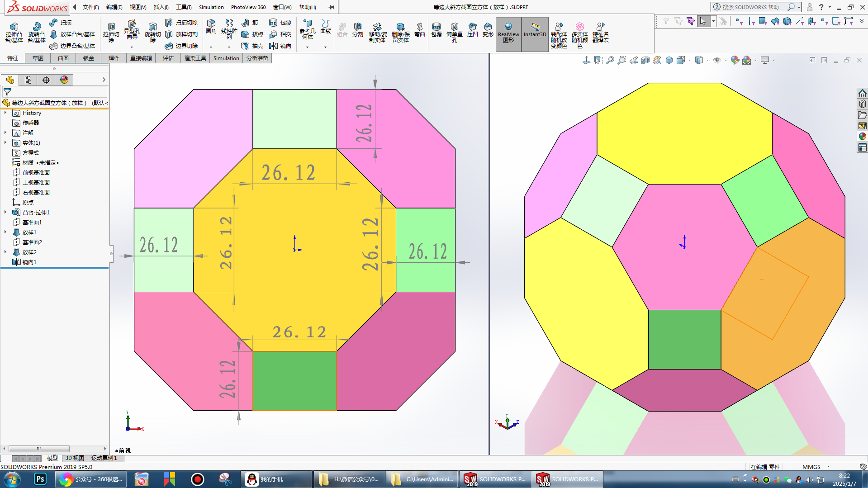Select the 圆角 fillet tool
Viewport: 868px width, 488px height.
211,27
